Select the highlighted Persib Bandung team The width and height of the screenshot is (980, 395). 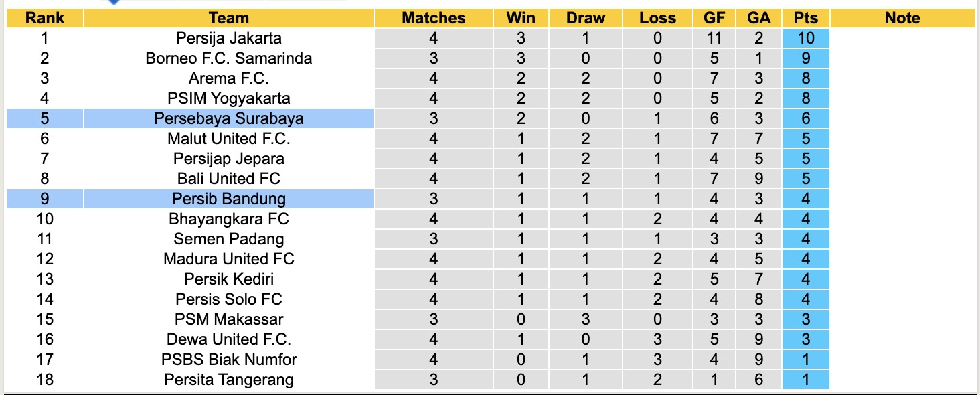coord(229,199)
